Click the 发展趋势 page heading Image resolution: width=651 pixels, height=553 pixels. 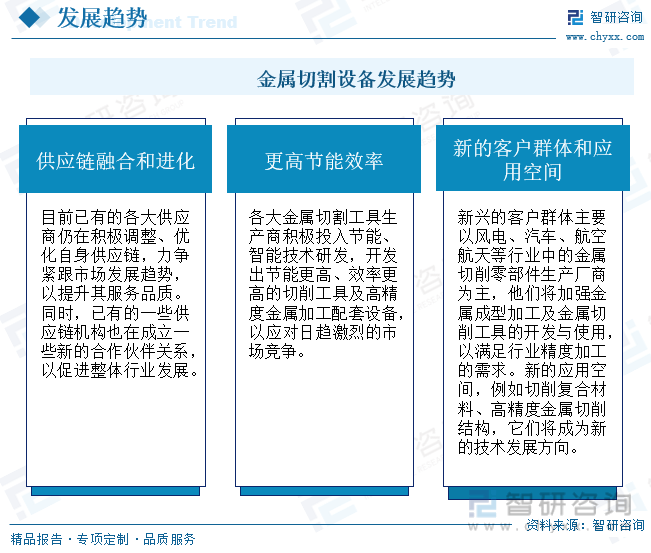click(x=102, y=18)
